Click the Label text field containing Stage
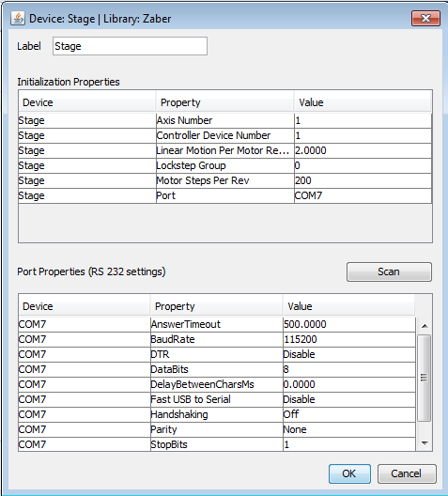The width and height of the screenshot is (448, 496). tap(130, 46)
